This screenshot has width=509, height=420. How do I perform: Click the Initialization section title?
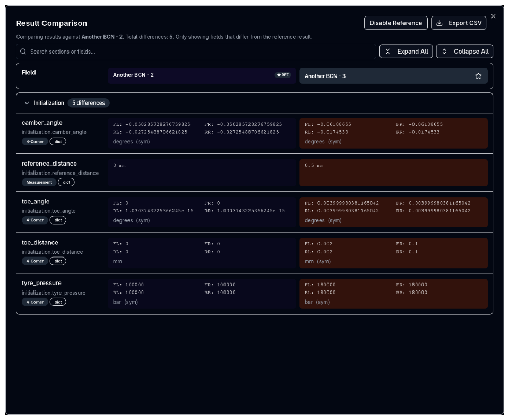(49, 103)
